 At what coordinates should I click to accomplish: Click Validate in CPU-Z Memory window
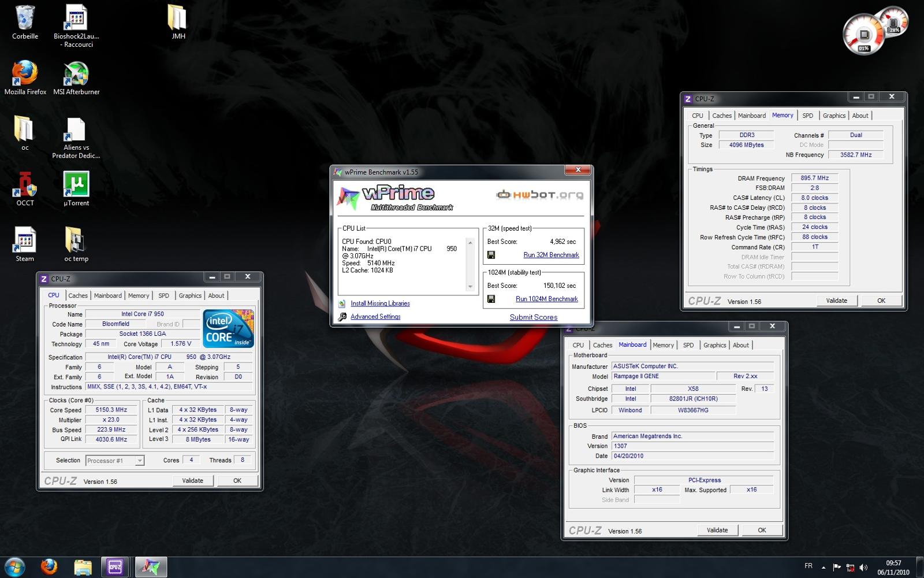click(x=837, y=301)
